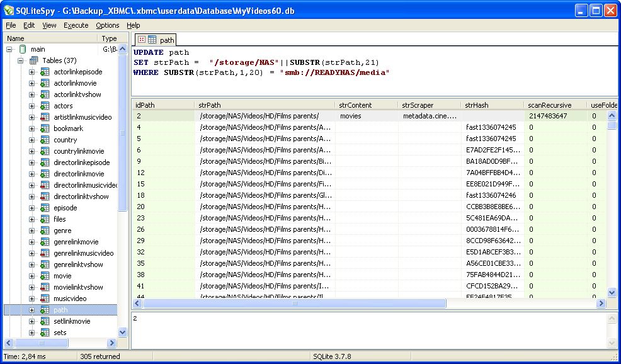This screenshot has height=364, width=621.
Task: Expand the files table node
Action: [31, 219]
